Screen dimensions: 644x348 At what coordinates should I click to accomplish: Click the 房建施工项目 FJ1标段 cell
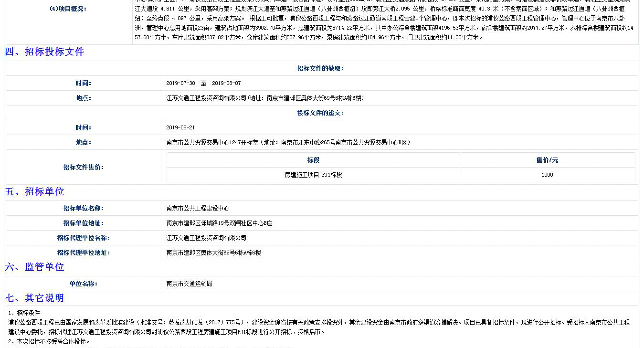[313, 175]
